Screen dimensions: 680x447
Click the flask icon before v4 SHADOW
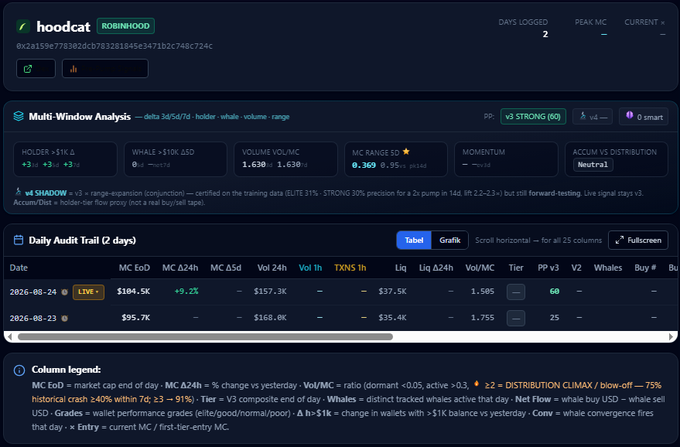coord(18,192)
